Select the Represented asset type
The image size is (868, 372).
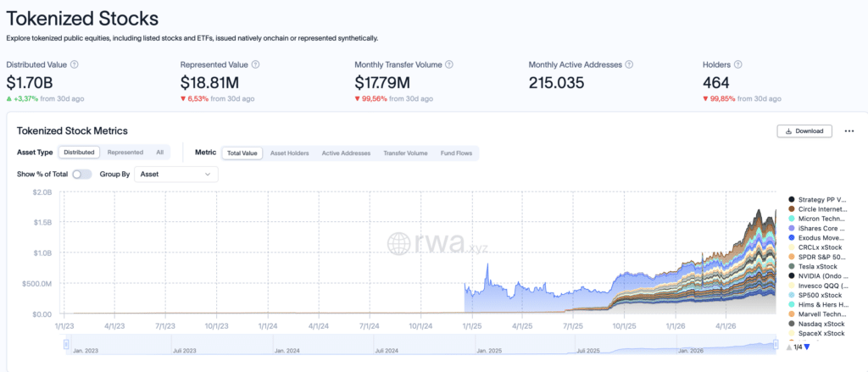(x=125, y=153)
